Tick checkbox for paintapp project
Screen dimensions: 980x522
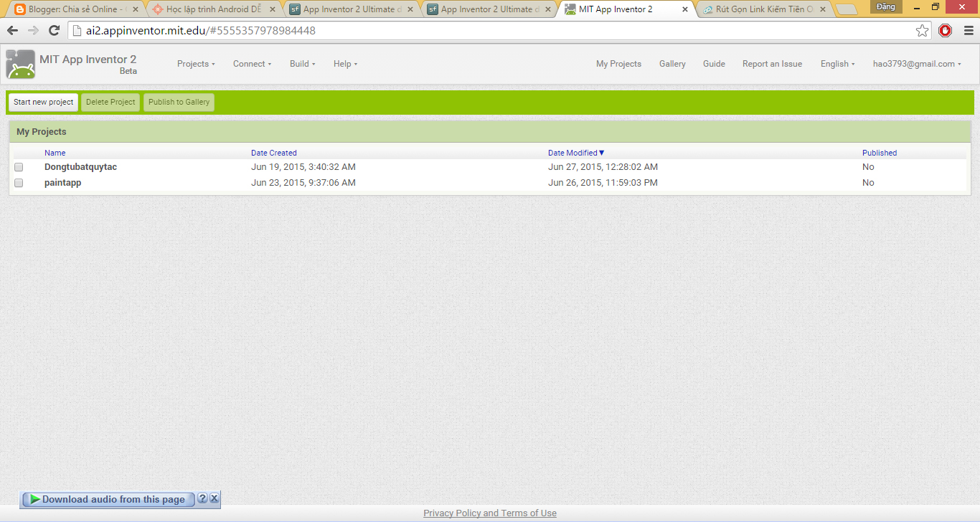[19, 183]
